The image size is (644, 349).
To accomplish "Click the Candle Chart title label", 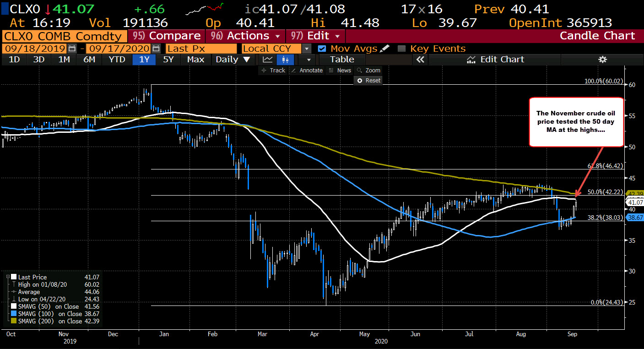I will point(597,36).
